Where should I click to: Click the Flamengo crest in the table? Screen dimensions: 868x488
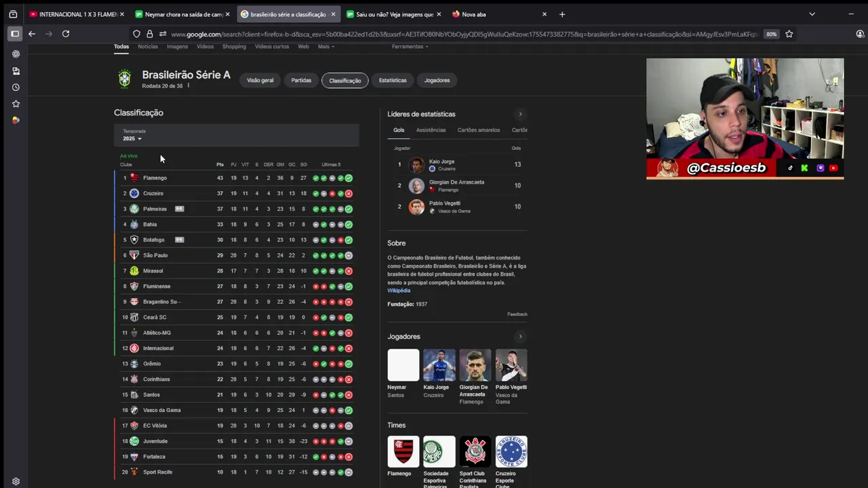click(x=134, y=178)
